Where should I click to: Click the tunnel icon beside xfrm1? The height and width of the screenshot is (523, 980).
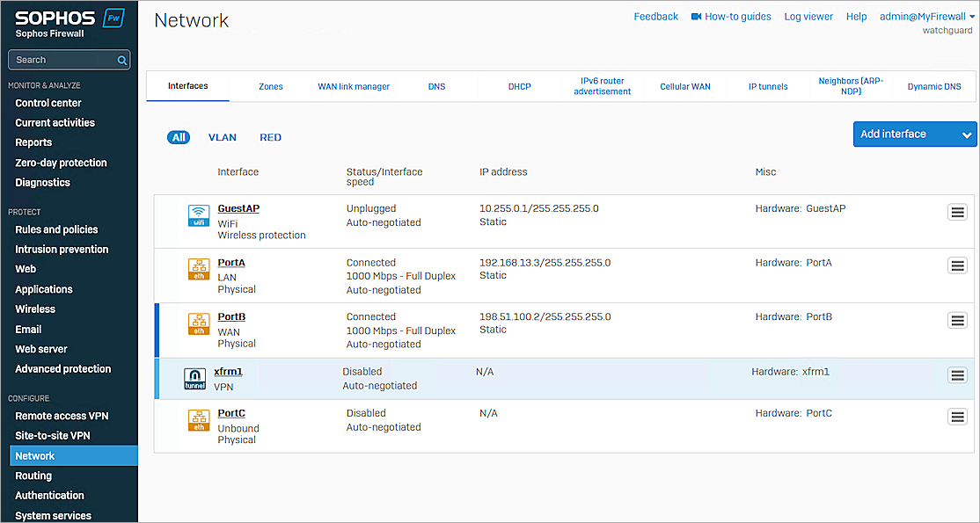pyautogui.click(x=194, y=378)
